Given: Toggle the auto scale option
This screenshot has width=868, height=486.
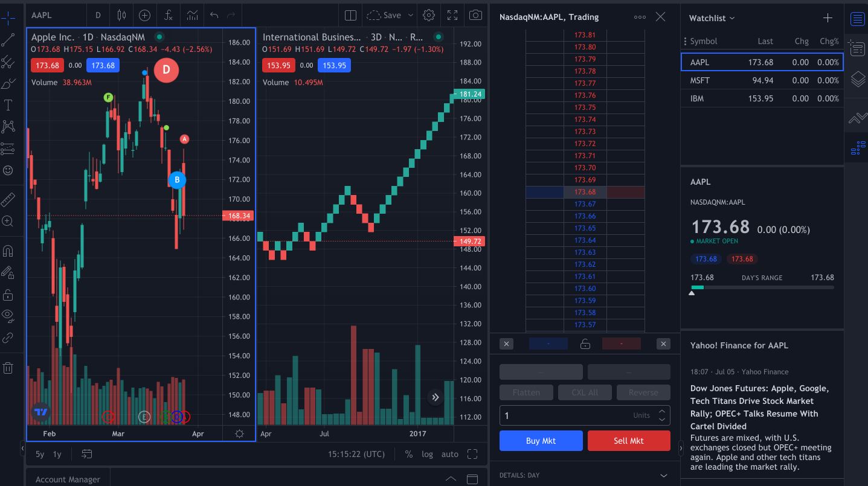Looking at the screenshot, I should [x=449, y=454].
